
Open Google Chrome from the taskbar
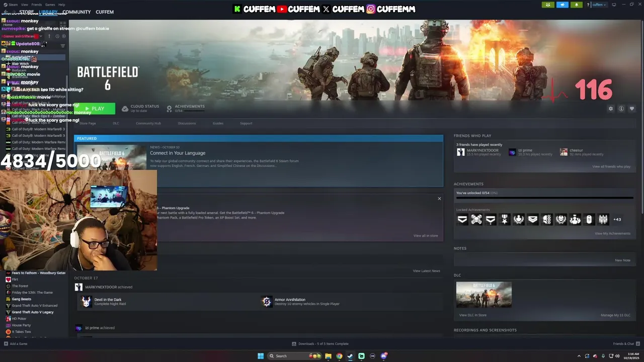tap(339, 356)
